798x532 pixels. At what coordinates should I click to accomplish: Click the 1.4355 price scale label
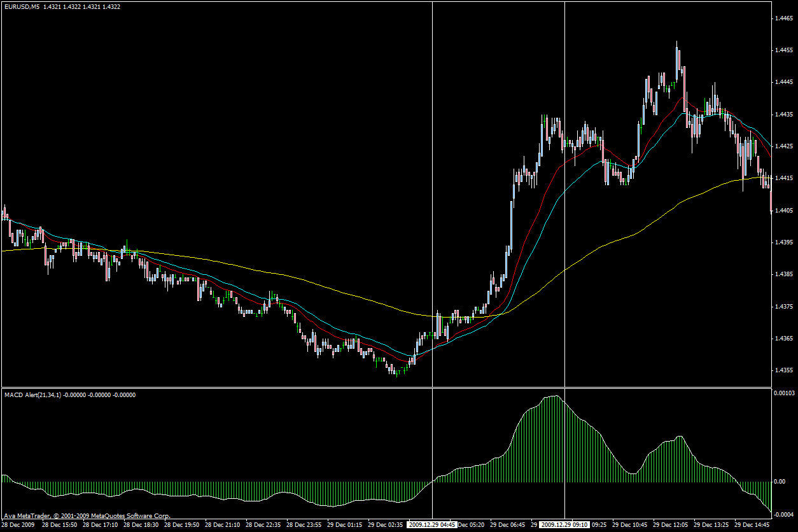coord(783,370)
